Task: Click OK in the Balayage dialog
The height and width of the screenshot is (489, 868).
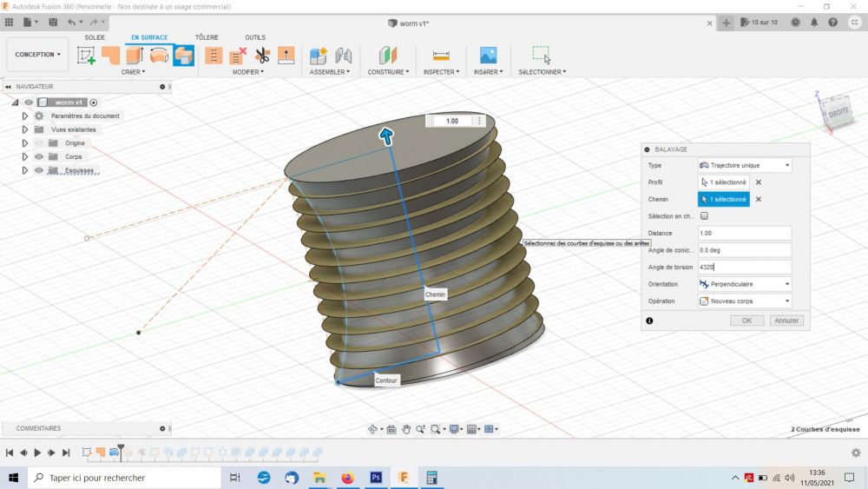Action: click(746, 320)
